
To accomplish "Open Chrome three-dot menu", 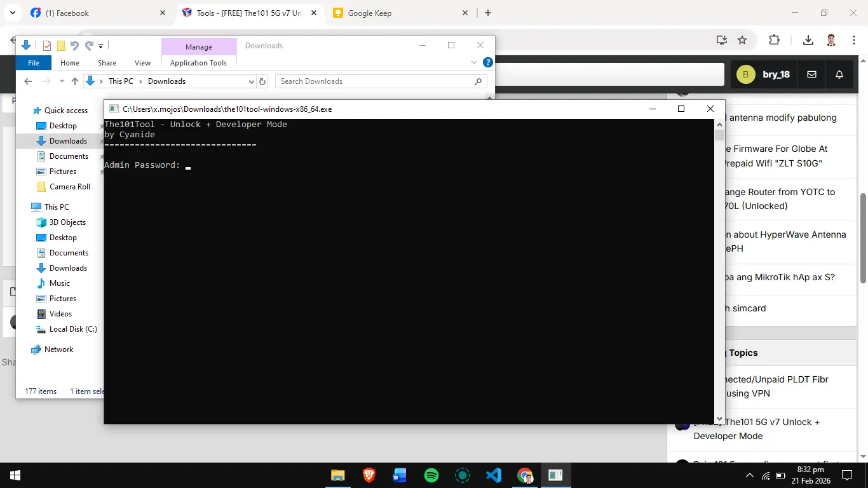I will (853, 40).
